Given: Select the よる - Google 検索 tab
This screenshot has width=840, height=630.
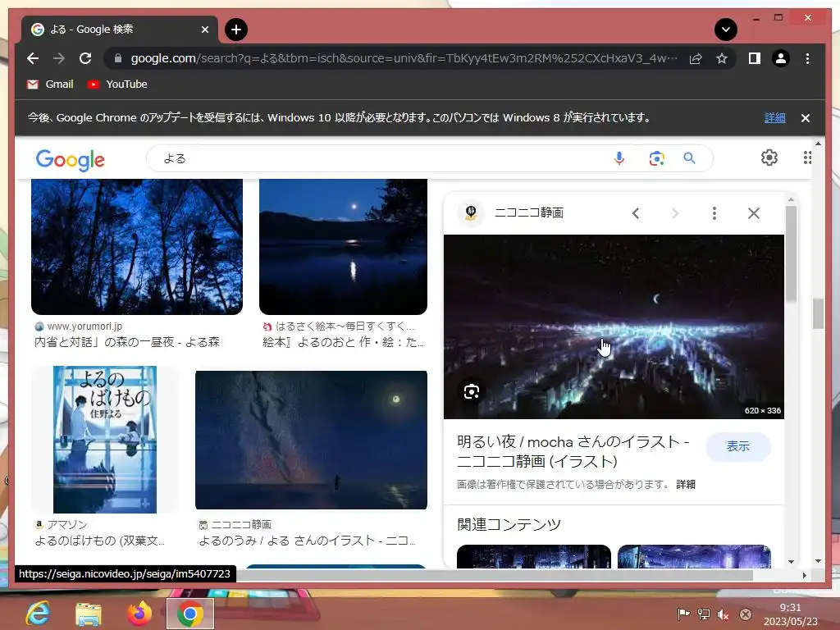Looking at the screenshot, I should (119, 30).
